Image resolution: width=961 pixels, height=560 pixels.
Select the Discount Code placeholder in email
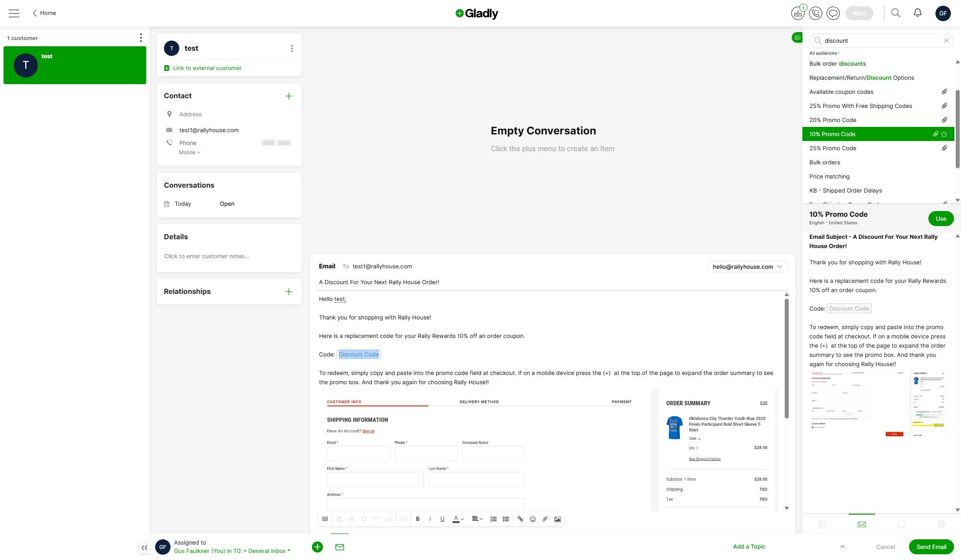pos(359,355)
